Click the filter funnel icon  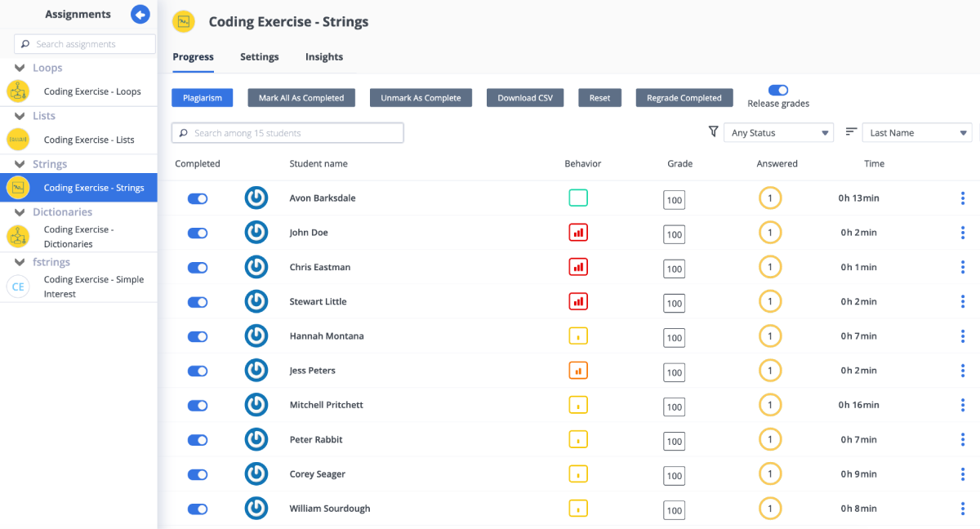click(713, 131)
